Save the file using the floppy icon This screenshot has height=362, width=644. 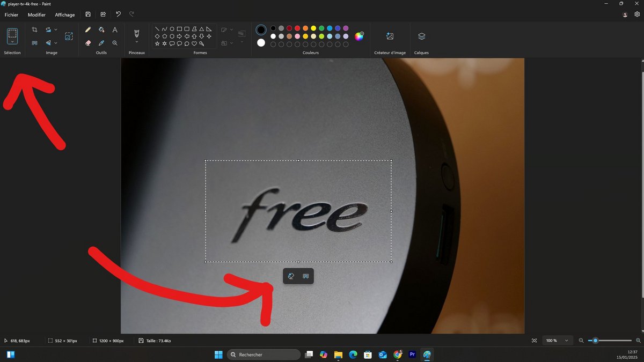tap(88, 14)
